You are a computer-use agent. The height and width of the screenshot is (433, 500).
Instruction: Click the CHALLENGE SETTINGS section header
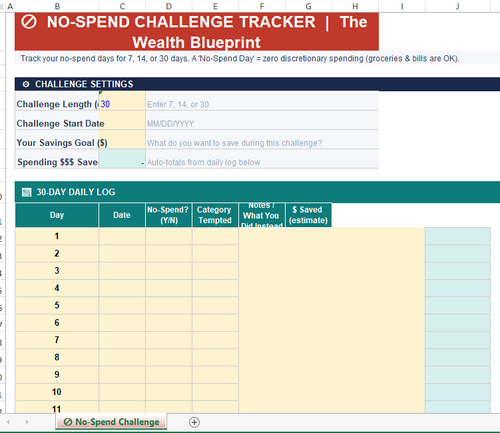(257, 84)
